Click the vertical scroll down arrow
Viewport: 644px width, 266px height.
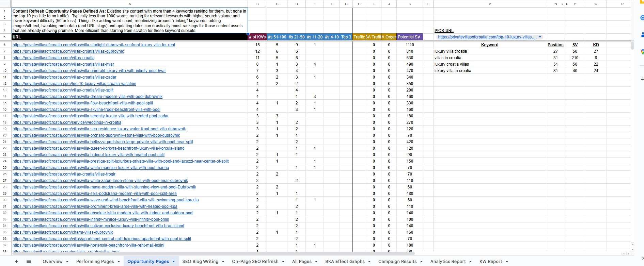(633, 249)
